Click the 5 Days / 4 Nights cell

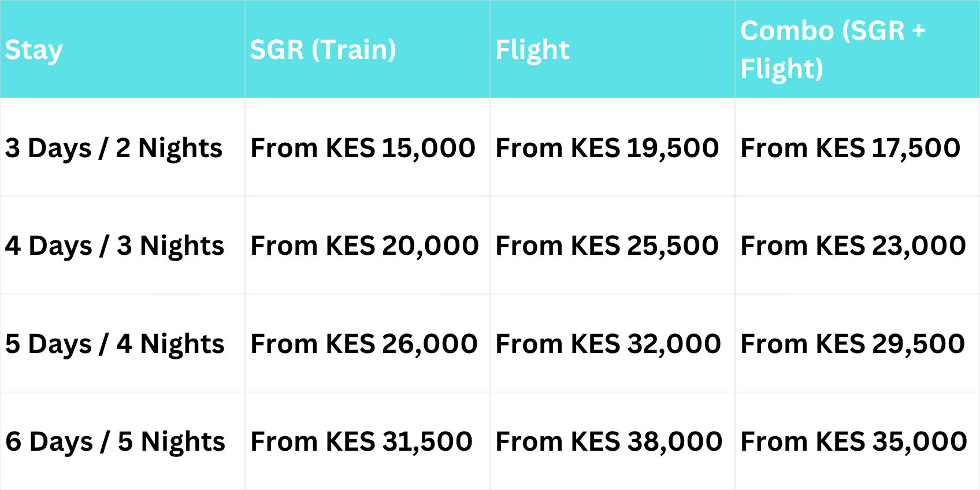pyautogui.click(x=114, y=344)
